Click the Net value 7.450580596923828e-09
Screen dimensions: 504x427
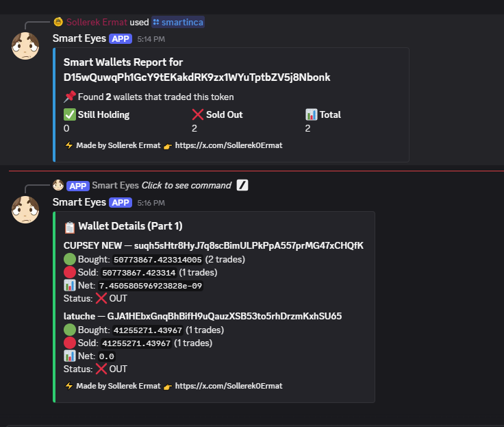click(151, 286)
